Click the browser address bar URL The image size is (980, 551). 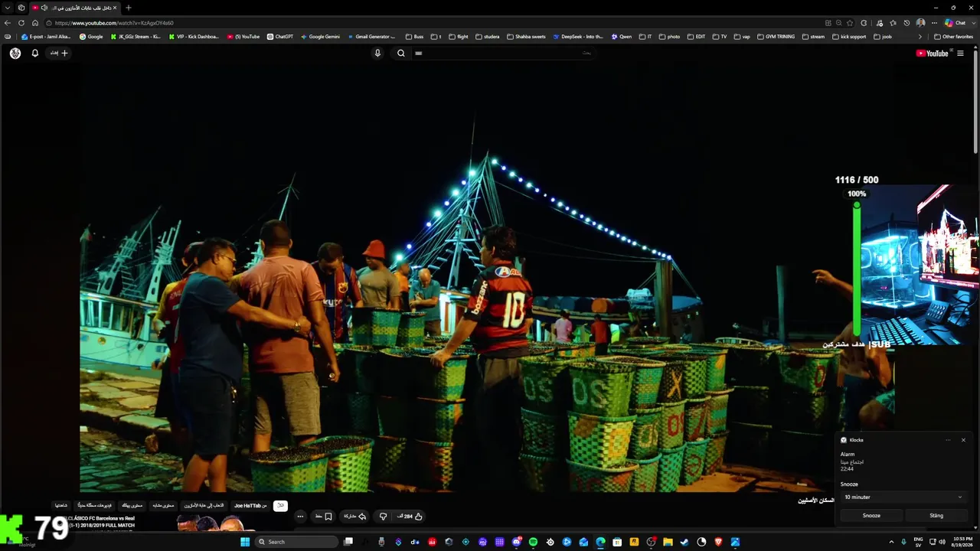(114, 23)
